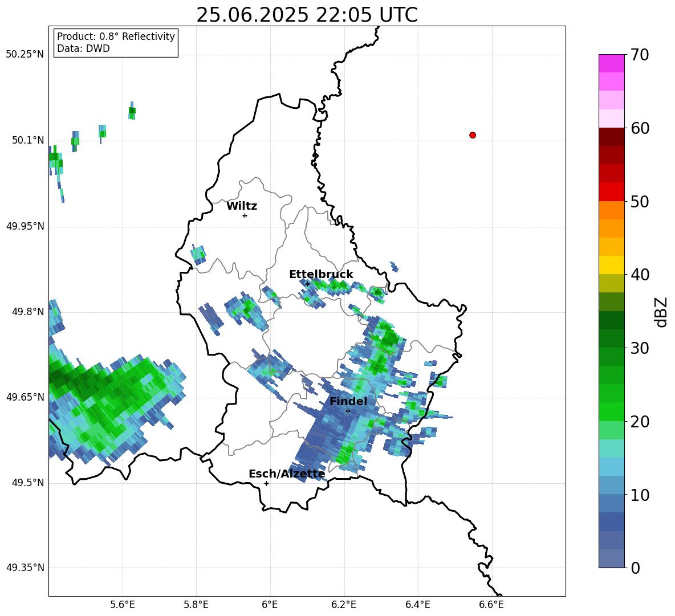The width and height of the screenshot is (675, 616).
Task: Pick the orange band just below 50 dBZ
Action: coord(611,210)
